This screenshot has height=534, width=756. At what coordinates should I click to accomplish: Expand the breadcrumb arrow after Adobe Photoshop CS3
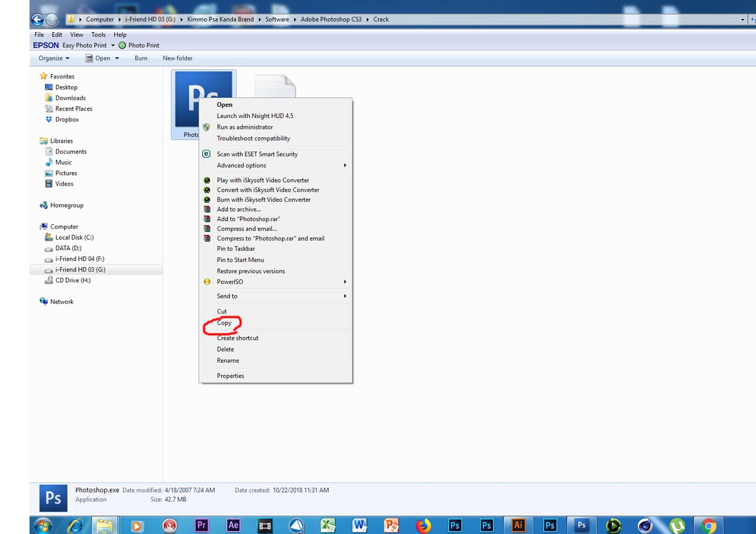[x=368, y=19]
